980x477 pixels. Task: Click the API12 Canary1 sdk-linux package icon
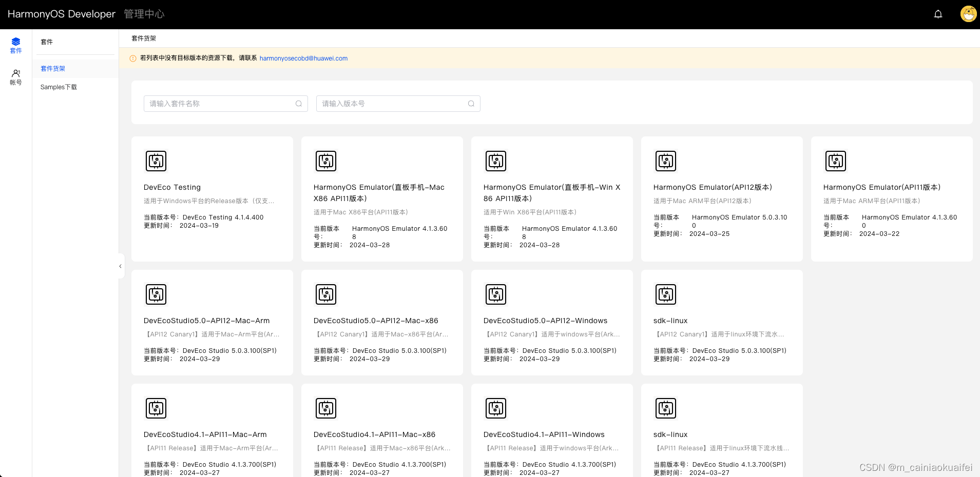pos(666,294)
